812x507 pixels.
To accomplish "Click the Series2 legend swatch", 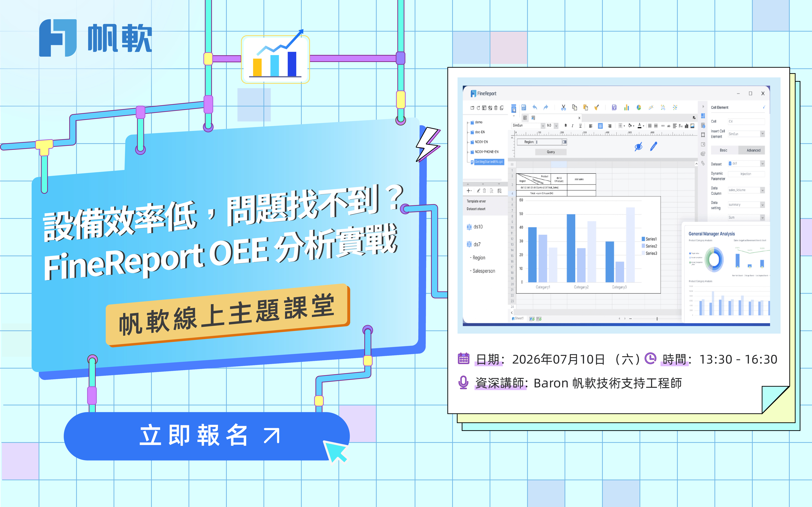I will point(643,246).
